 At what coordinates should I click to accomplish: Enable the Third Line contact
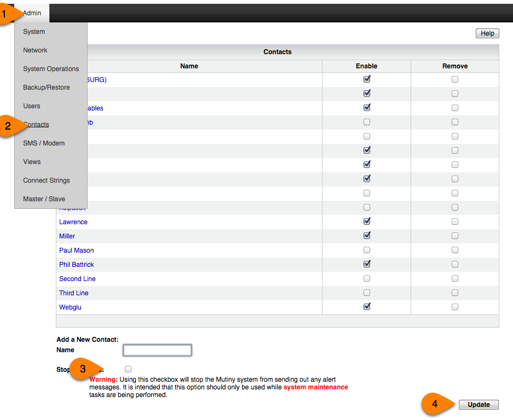367,293
